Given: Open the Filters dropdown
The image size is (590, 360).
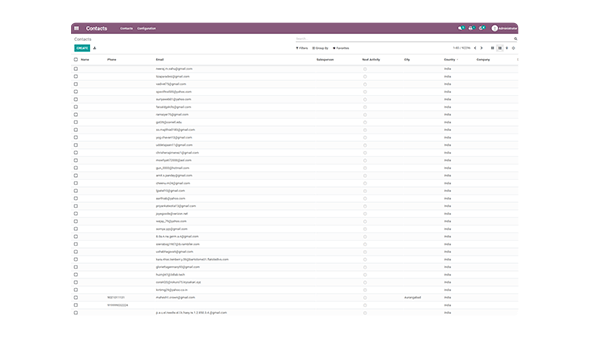Looking at the screenshot, I should pyautogui.click(x=302, y=48).
